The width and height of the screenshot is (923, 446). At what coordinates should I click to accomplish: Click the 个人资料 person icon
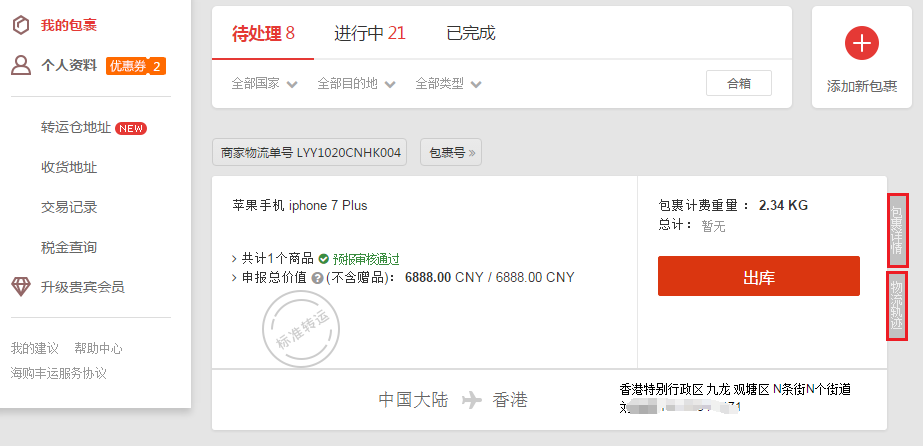point(21,65)
